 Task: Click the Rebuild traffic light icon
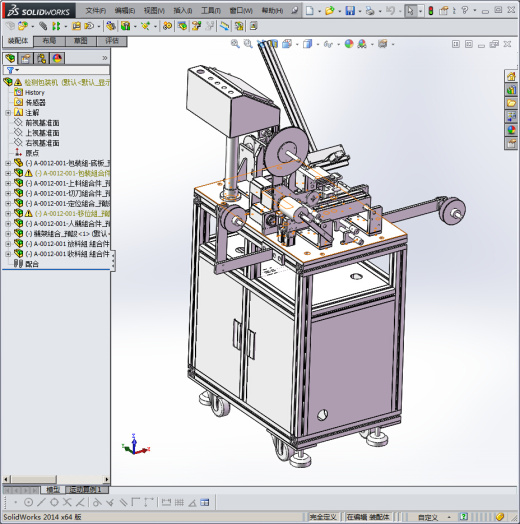coord(431,11)
